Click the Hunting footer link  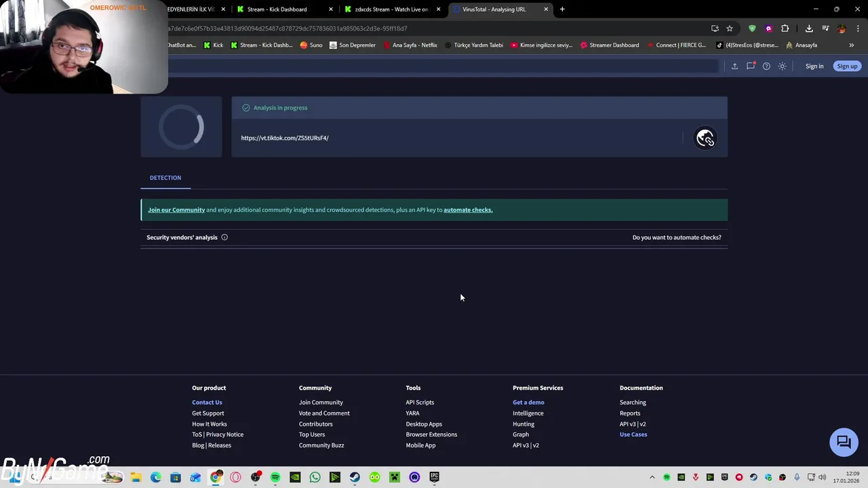524,424
